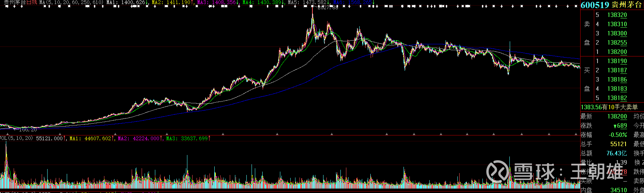Click the 涨跌 change value 689
Image resolution: width=644 pixels, height=193 pixels.
(x=620, y=126)
